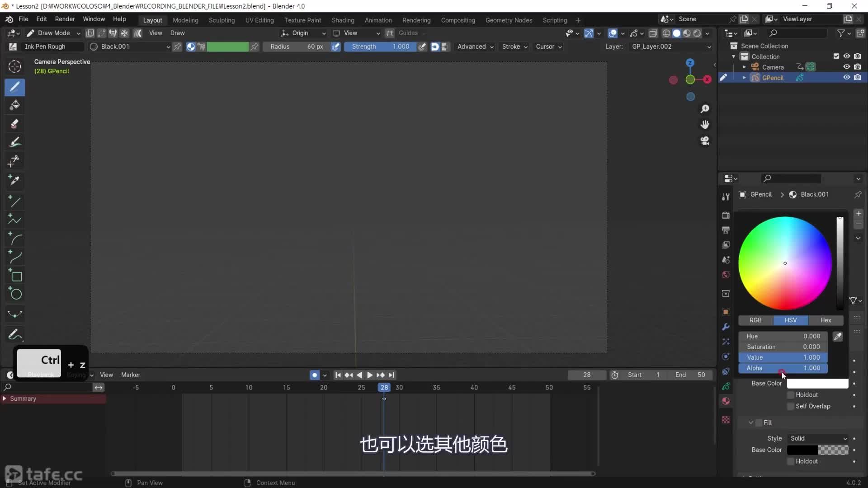
Task: Enable the Holdout checkbox under Stroke
Action: pos(791,395)
